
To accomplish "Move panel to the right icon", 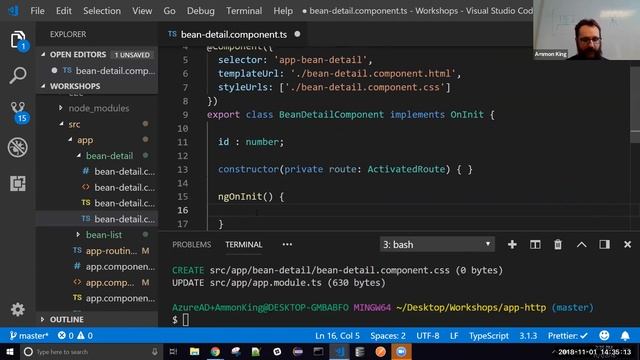I will 604,244.
